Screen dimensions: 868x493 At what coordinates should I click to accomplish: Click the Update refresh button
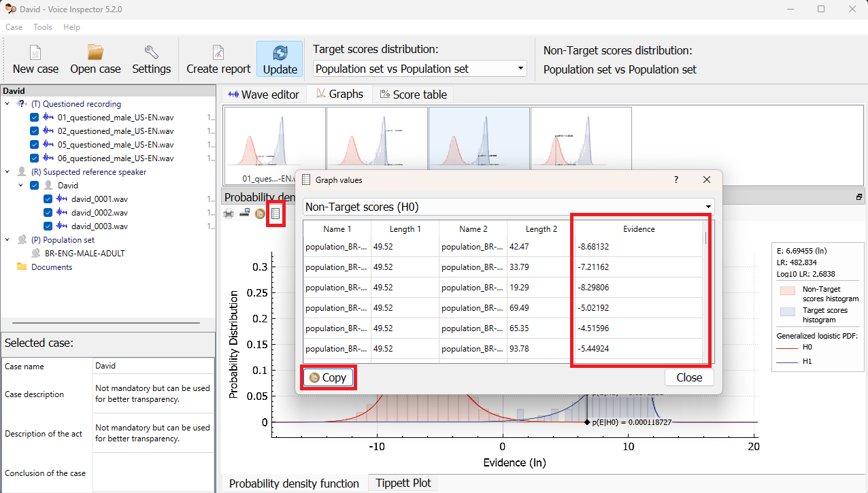coord(280,59)
